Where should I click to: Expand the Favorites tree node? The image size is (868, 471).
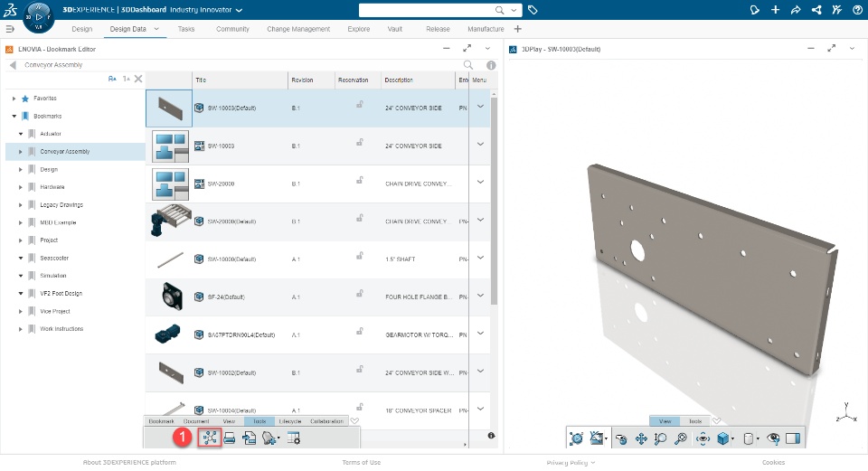14,99
